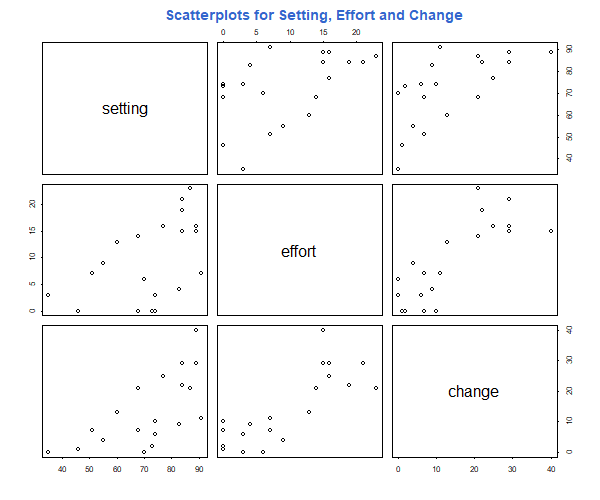Click the change vs setting scatterplot, bottom left
This screenshot has width=600, height=500.
point(125,391)
